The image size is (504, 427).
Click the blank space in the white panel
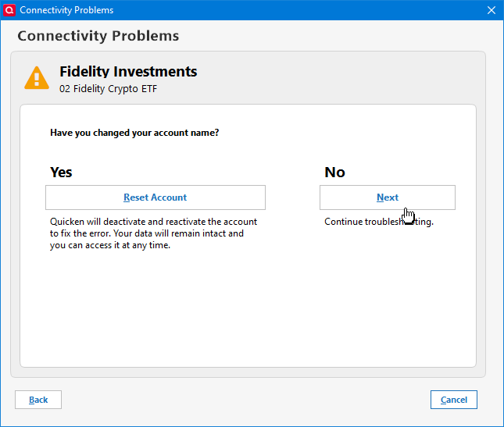coord(247,312)
